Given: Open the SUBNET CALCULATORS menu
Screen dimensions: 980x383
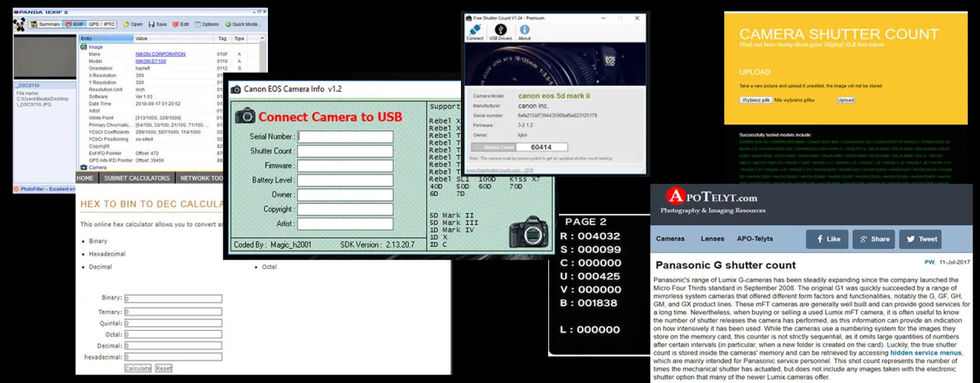Looking at the screenshot, I should tap(137, 178).
